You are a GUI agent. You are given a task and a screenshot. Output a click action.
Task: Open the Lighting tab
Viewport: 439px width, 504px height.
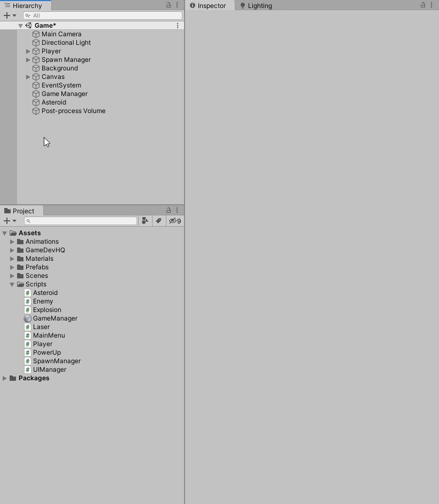(x=256, y=5)
